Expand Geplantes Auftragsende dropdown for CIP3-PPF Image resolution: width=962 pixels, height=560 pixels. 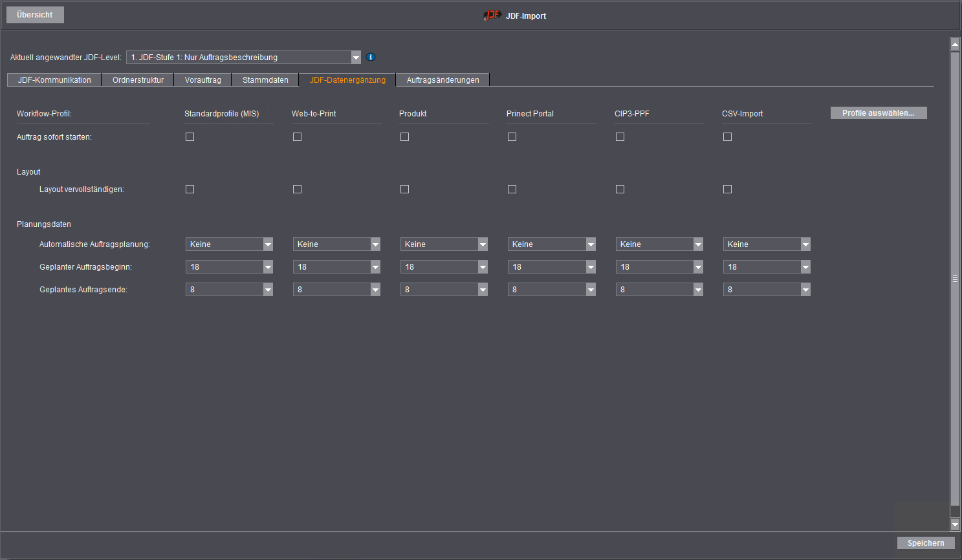pyautogui.click(x=659, y=289)
